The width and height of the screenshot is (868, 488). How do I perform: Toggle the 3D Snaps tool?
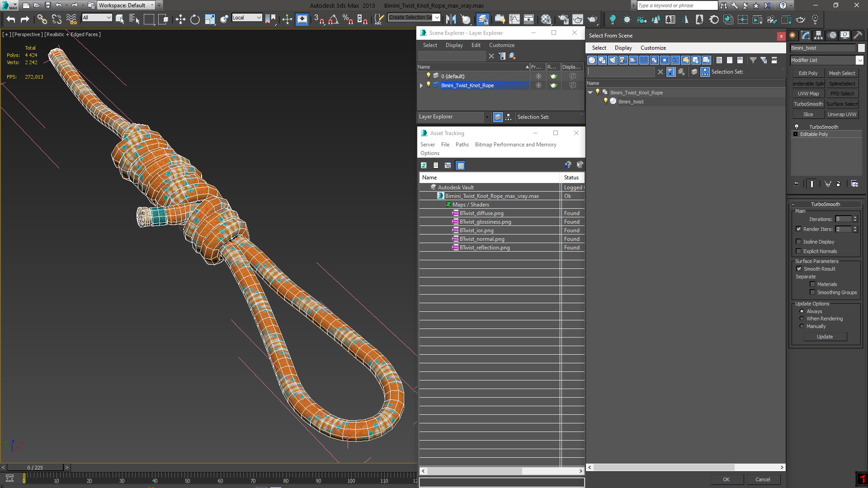coord(319,19)
